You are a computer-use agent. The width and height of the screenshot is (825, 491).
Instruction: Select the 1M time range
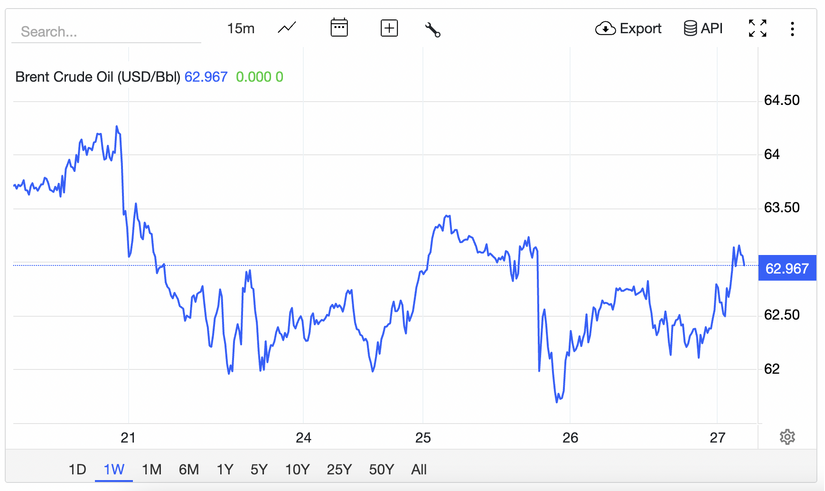click(151, 469)
